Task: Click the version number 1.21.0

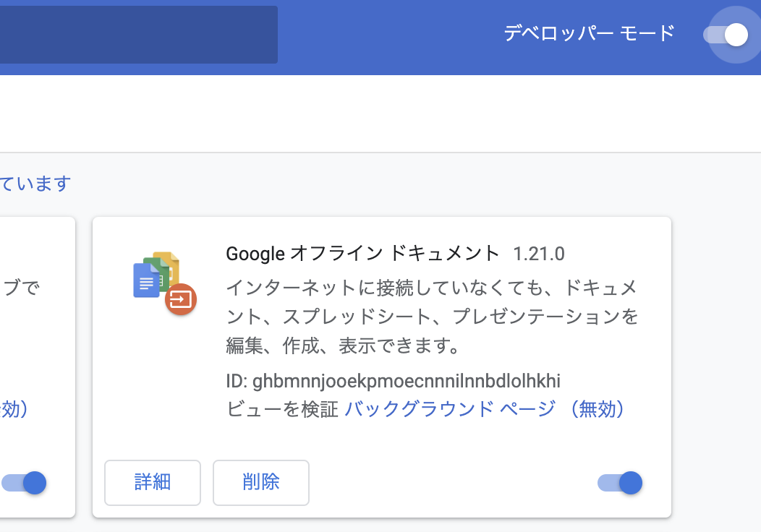Action: pyautogui.click(x=539, y=254)
